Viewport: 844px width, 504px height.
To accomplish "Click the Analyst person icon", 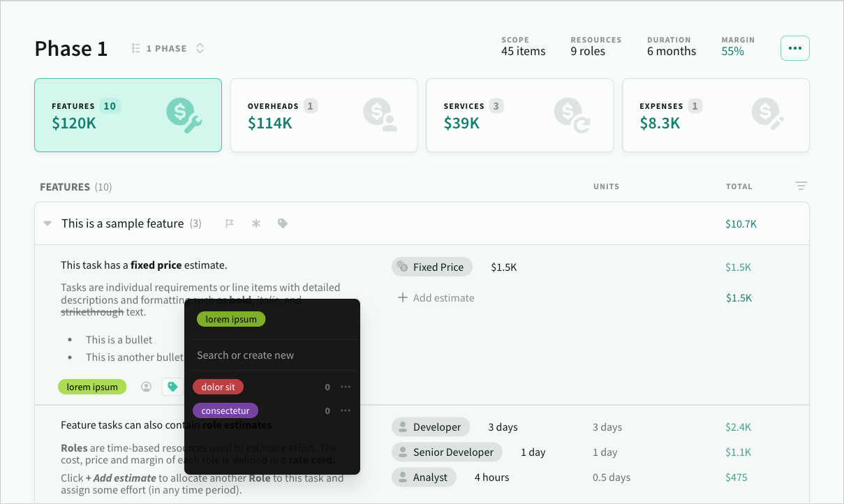I will [402, 477].
